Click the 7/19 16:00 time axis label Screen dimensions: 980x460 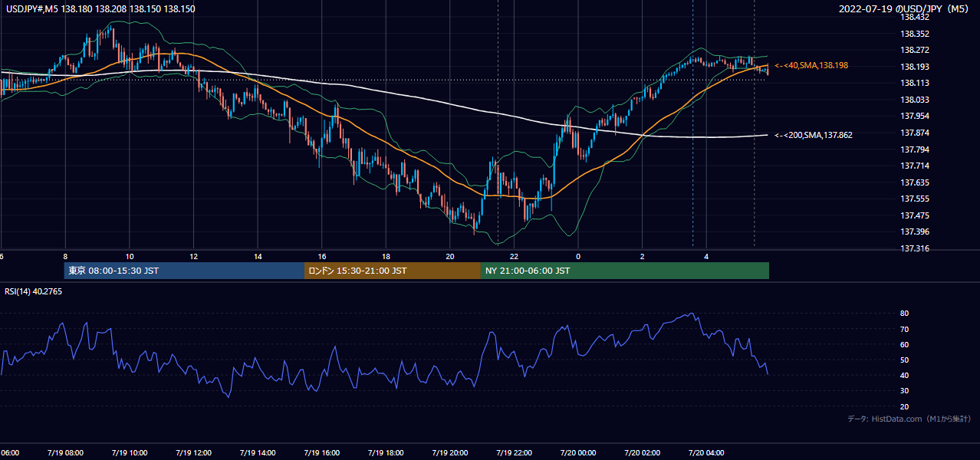pyautogui.click(x=321, y=453)
